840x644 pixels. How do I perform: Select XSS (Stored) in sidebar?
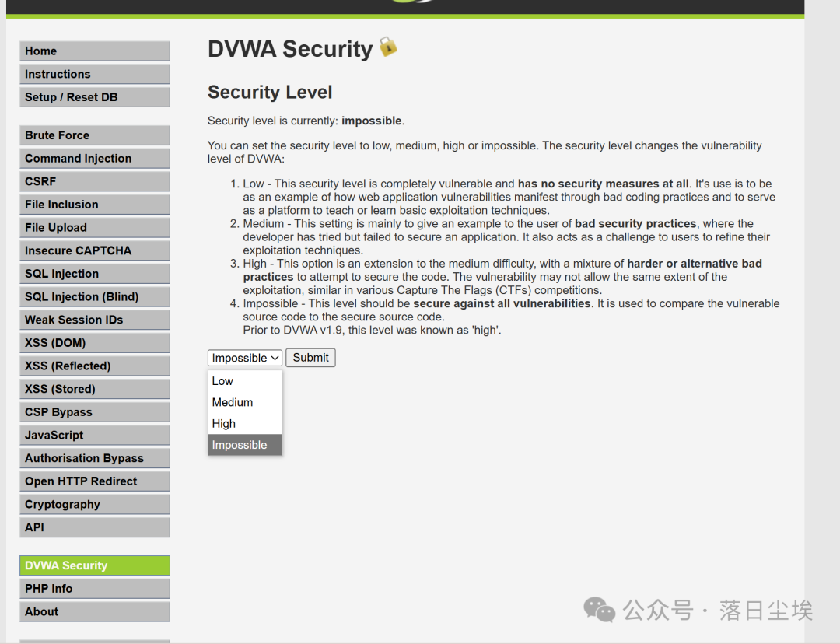95,388
